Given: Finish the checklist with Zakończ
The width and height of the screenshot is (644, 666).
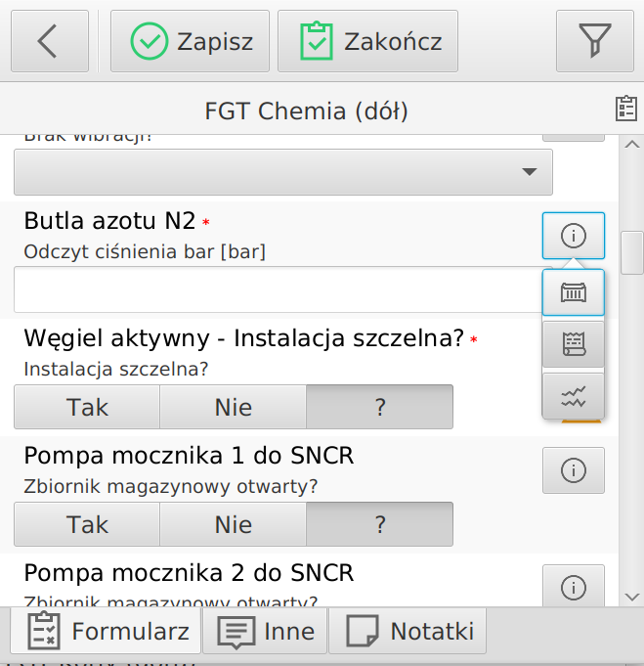Looking at the screenshot, I should coord(367,41).
